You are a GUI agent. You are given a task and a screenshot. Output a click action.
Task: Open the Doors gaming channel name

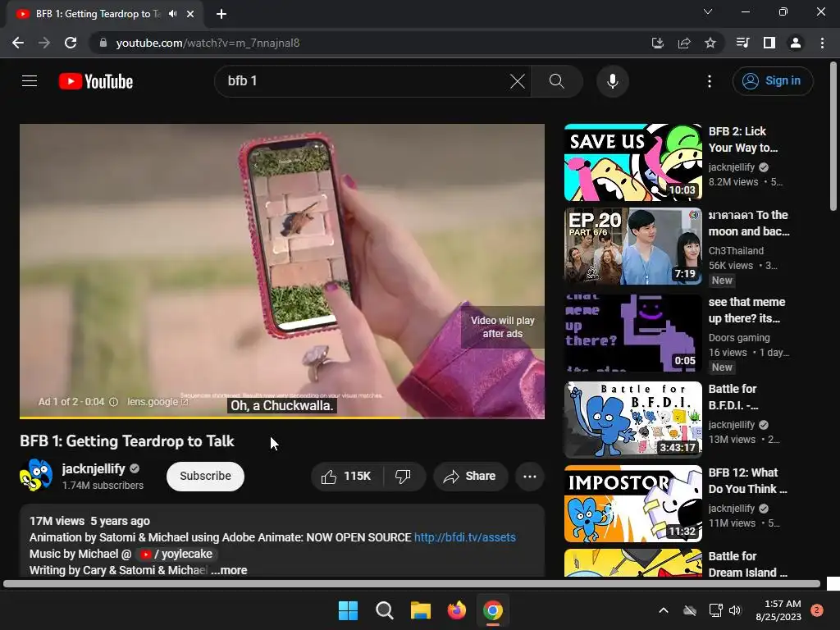pyautogui.click(x=739, y=337)
